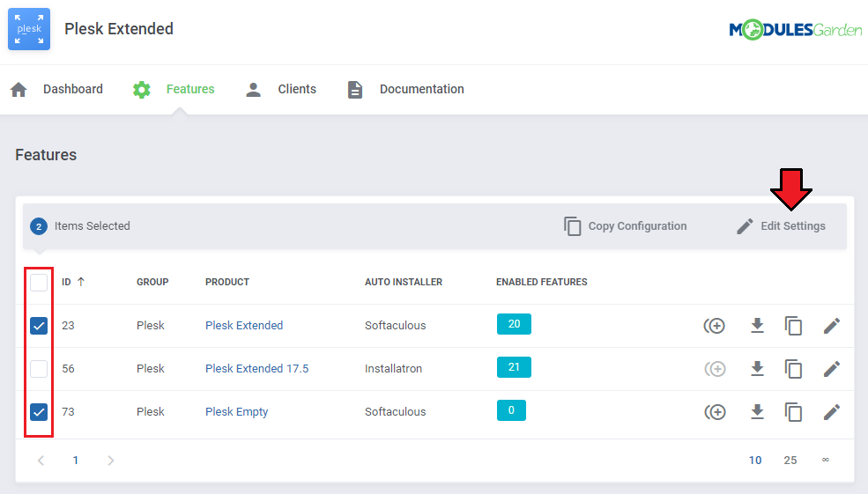Click the Clients person icon
Screen dimensions: 868x494
[x=254, y=90]
